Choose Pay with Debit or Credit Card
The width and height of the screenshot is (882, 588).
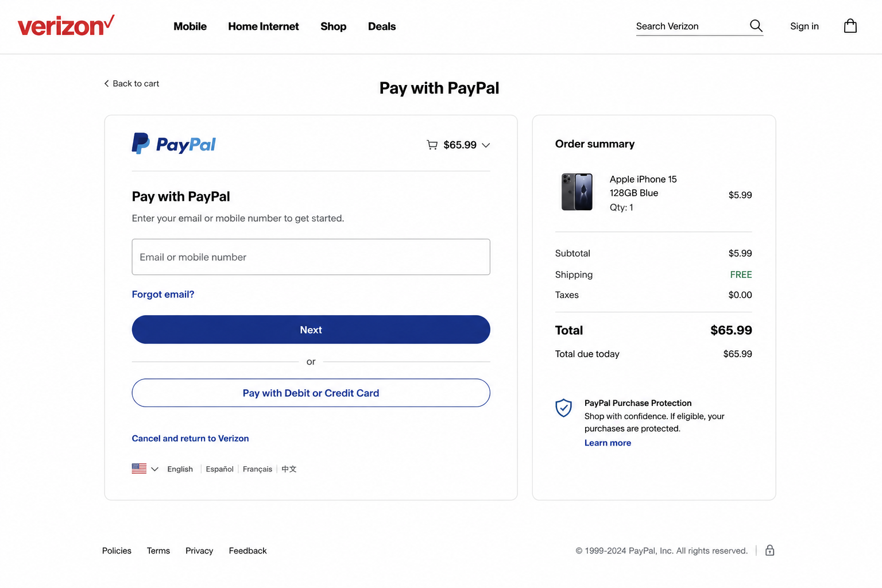point(311,393)
